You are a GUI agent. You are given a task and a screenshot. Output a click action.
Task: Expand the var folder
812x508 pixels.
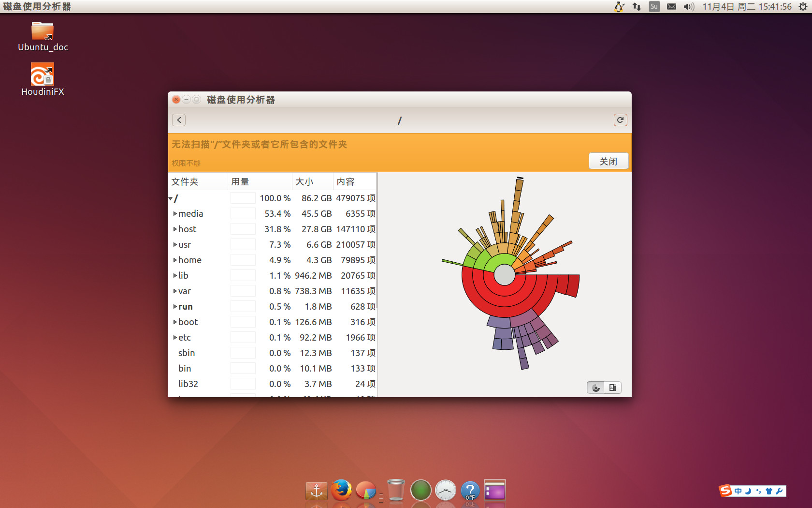tap(175, 291)
